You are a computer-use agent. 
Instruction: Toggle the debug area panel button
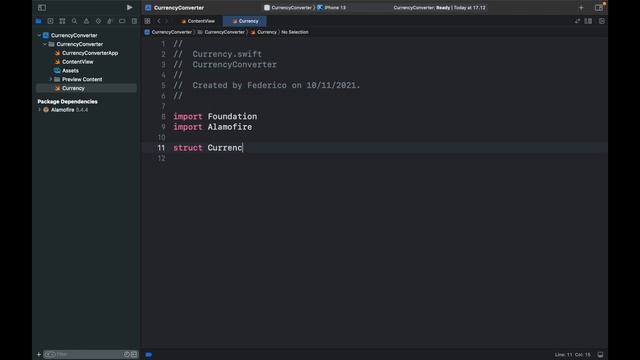pos(600,355)
